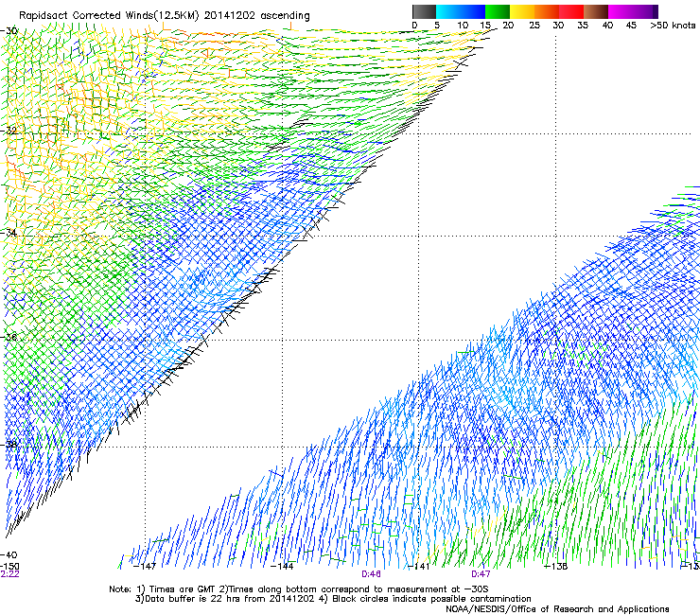Click the legend label '40'

(x=607, y=26)
